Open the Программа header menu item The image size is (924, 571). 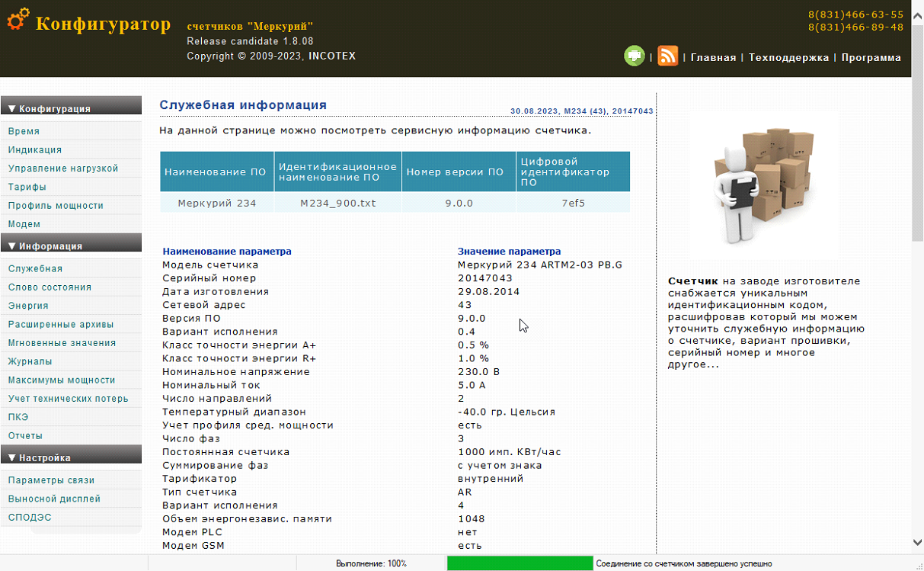click(x=871, y=58)
